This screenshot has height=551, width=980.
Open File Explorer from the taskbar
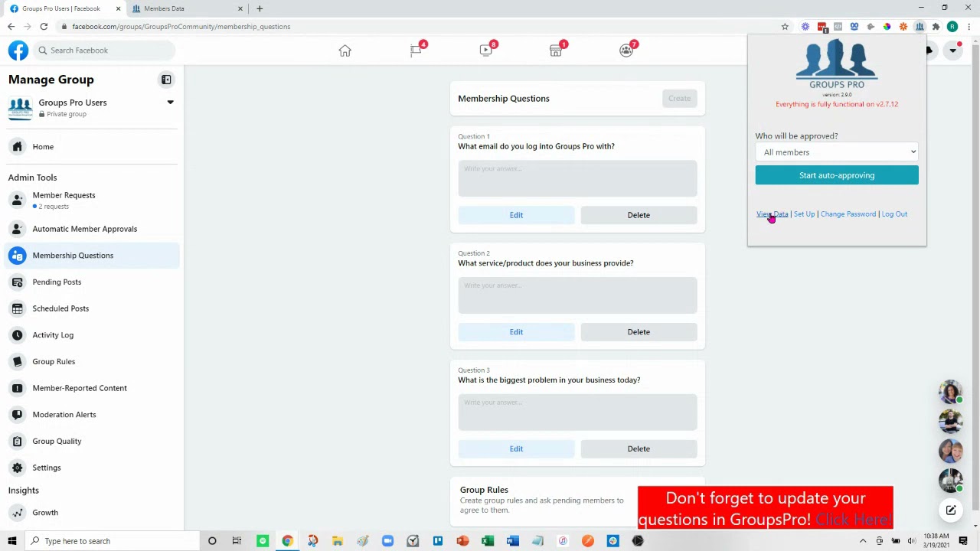(x=338, y=541)
